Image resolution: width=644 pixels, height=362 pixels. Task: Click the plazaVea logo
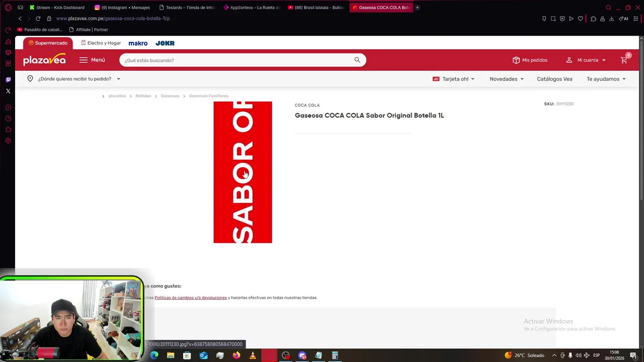pos(44,59)
